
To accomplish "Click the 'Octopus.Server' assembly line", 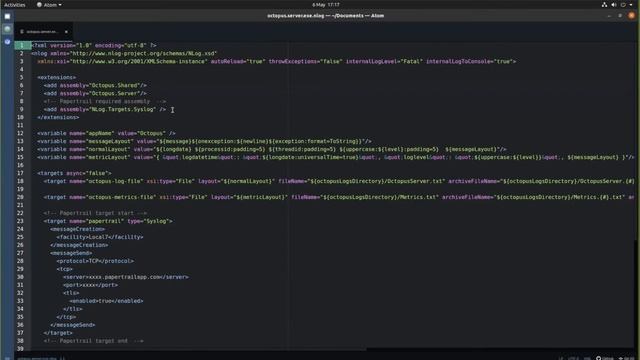I will [x=95, y=93].
